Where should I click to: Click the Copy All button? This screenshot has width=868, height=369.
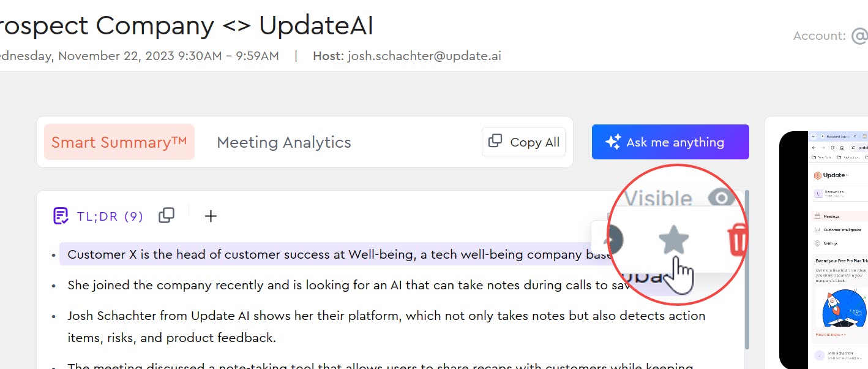pos(523,142)
